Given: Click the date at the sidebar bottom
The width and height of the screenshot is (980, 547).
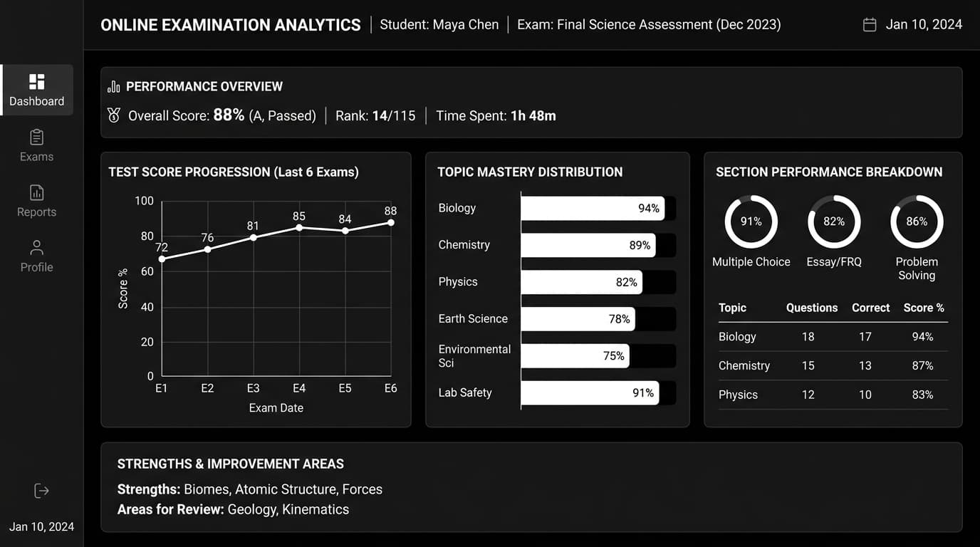Looking at the screenshot, I should [41, 527].
